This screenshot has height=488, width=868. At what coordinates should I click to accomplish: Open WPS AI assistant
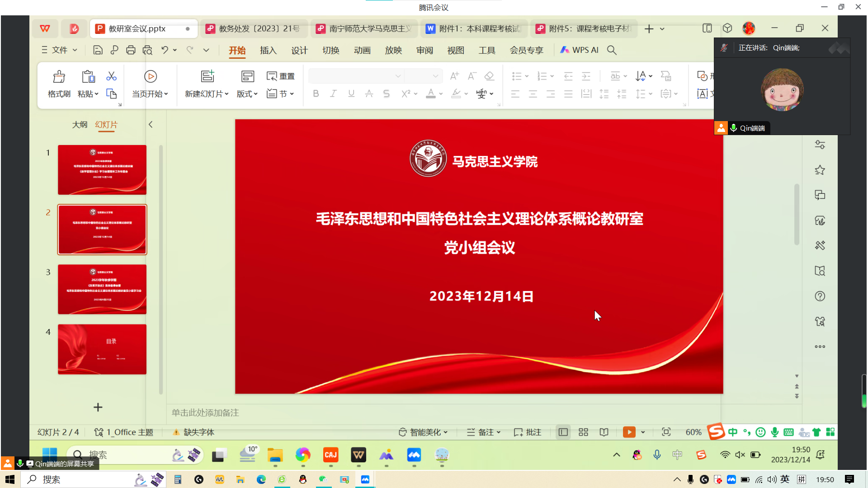pos(580,50)
